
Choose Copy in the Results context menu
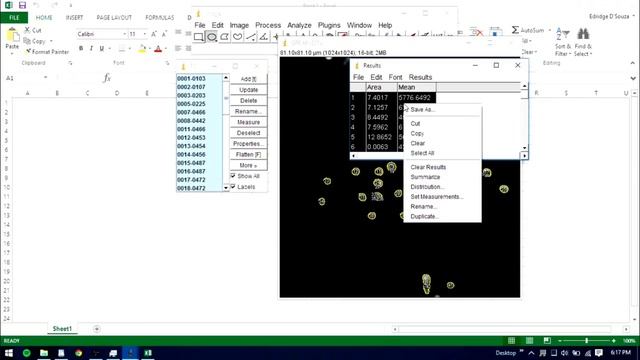pos(417,133)
